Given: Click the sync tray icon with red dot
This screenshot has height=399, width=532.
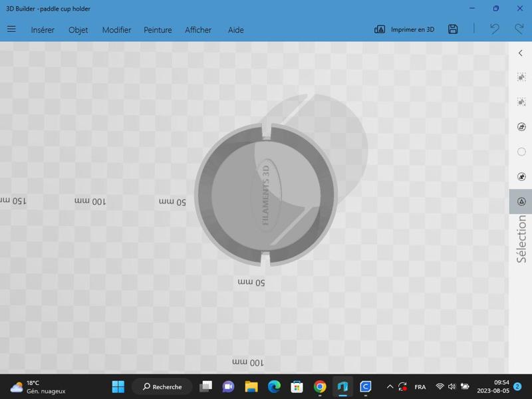Looking at the screenshot, I should click(402, 387).
